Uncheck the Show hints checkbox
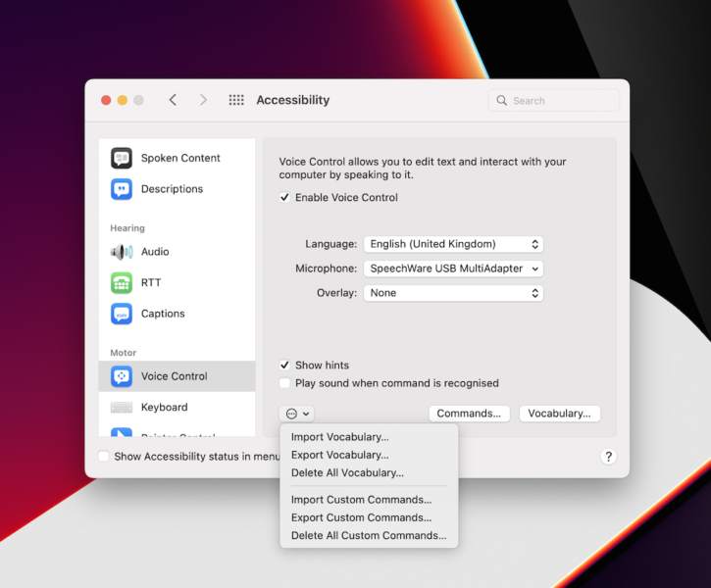 (x=285, y=366)
